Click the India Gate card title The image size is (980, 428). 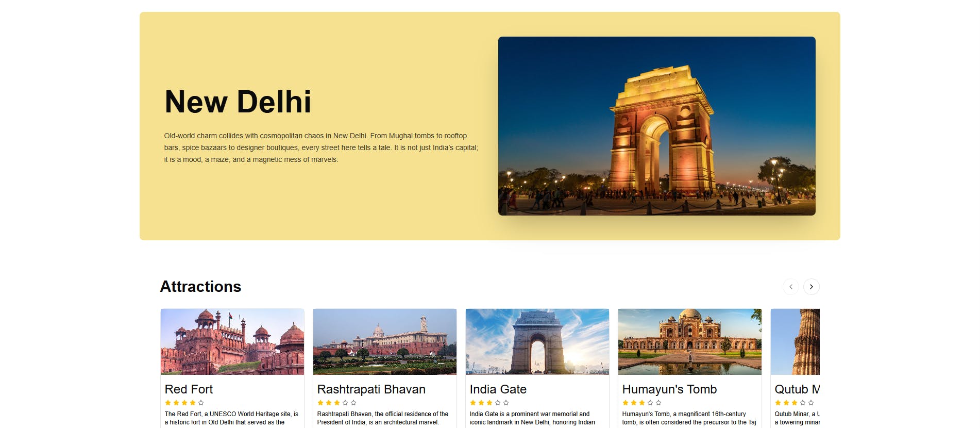[x=498, y=389]
